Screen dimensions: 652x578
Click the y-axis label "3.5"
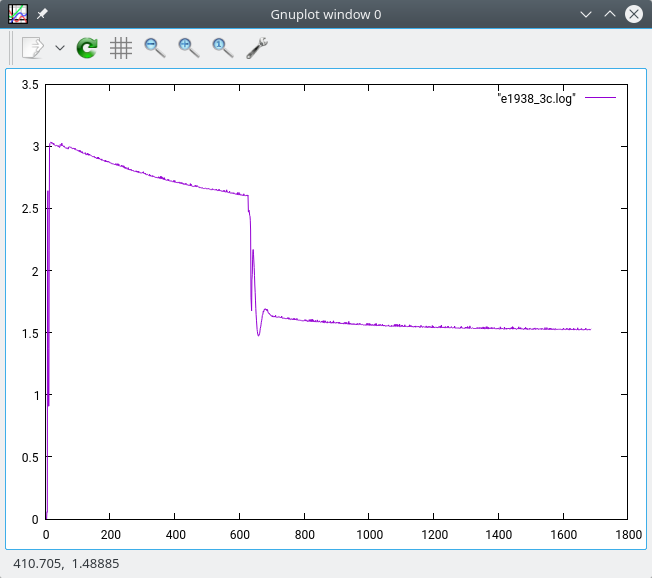click(x=30, y=85)
